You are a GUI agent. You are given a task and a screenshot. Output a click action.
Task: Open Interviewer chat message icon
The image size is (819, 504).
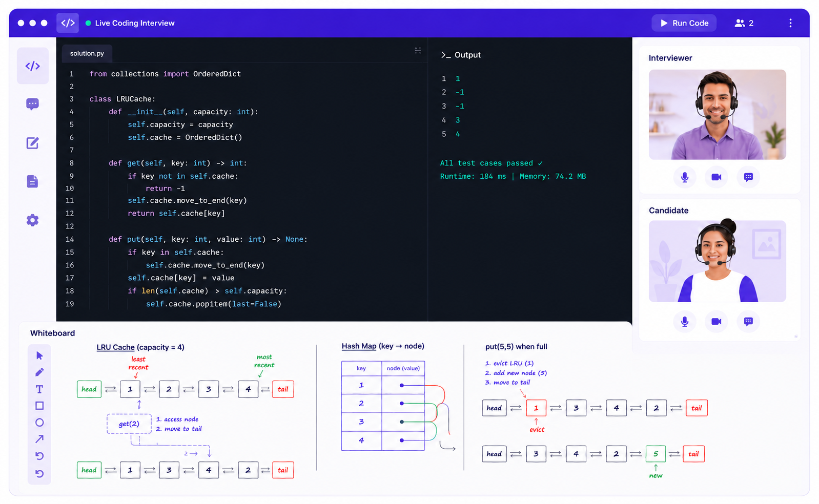click(748, 177)
